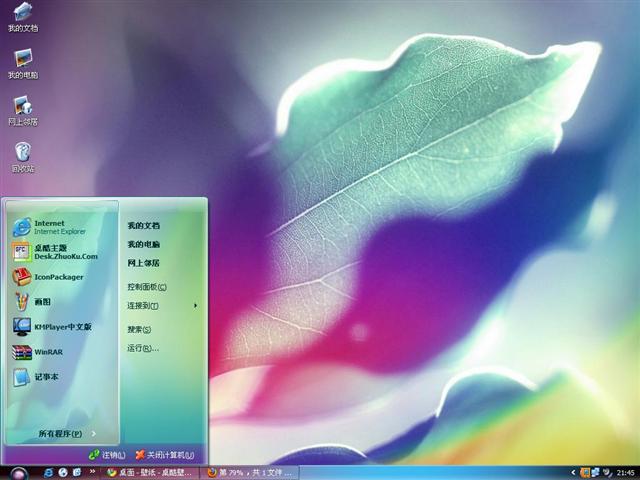
Task: Click the Start orb on taskbar
Action: pyautogui.click(x=18, y=471)
